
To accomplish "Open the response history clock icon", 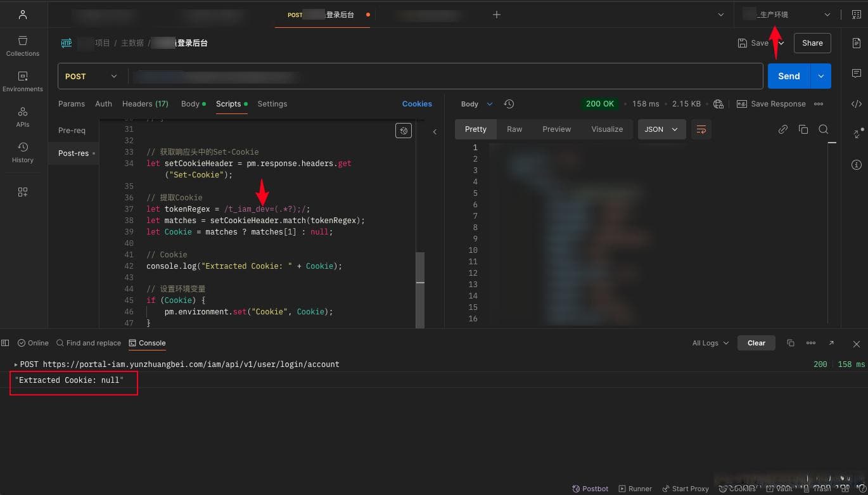I will [509, 104].
